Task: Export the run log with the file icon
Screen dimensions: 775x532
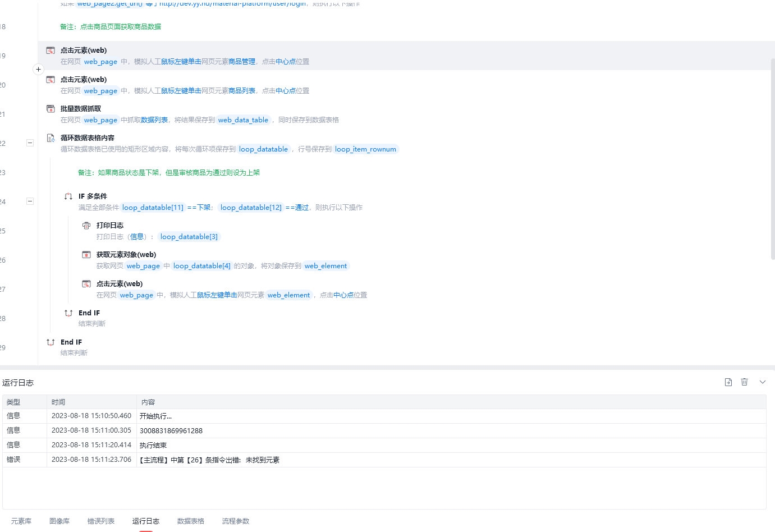Action: [x=728, y=382]
